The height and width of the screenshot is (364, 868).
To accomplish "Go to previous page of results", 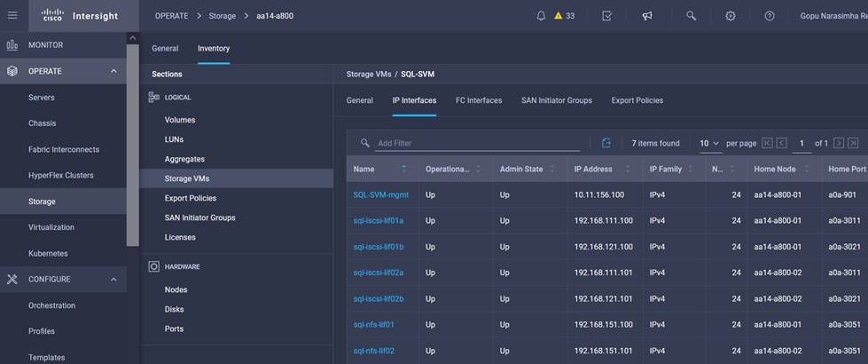I will point(782,143).
